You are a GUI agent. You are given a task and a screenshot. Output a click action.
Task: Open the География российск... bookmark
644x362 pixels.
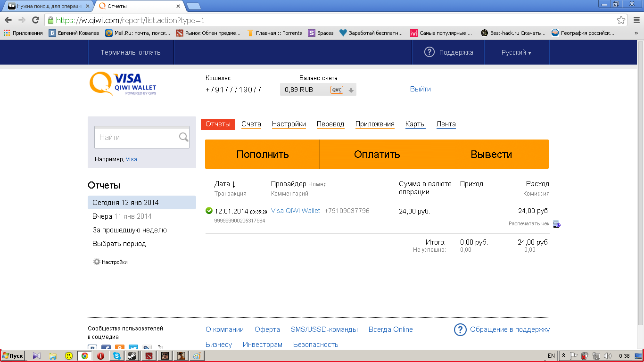(583, 33)
